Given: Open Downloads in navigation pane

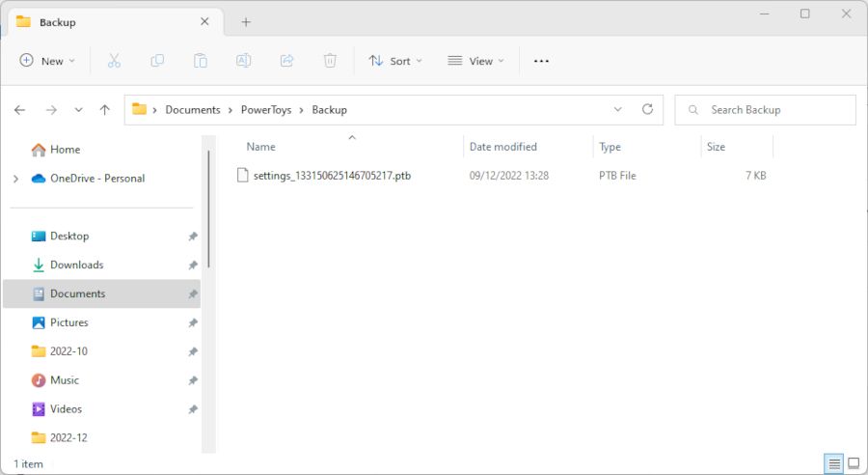Looking at the screenshot, I should (x=76, y=265).
